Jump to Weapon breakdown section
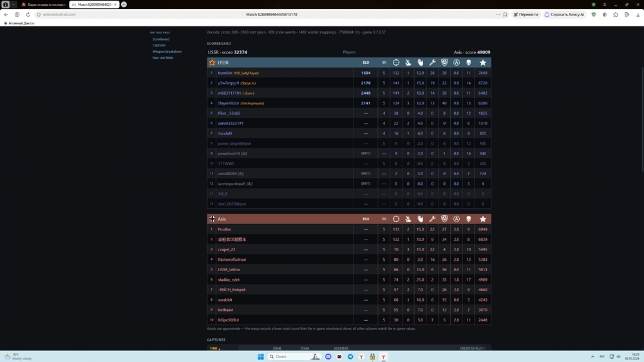 167,52
